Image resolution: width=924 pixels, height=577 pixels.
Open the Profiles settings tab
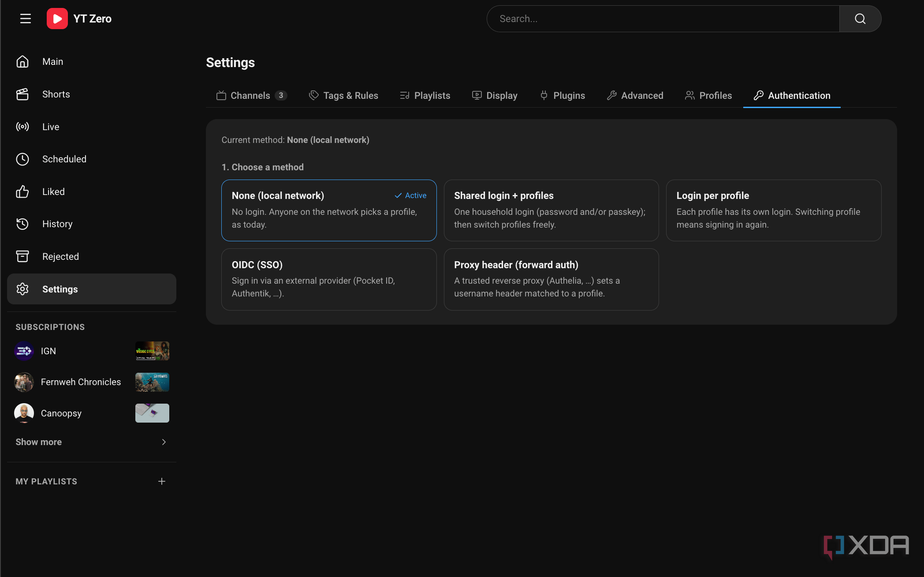708,96
